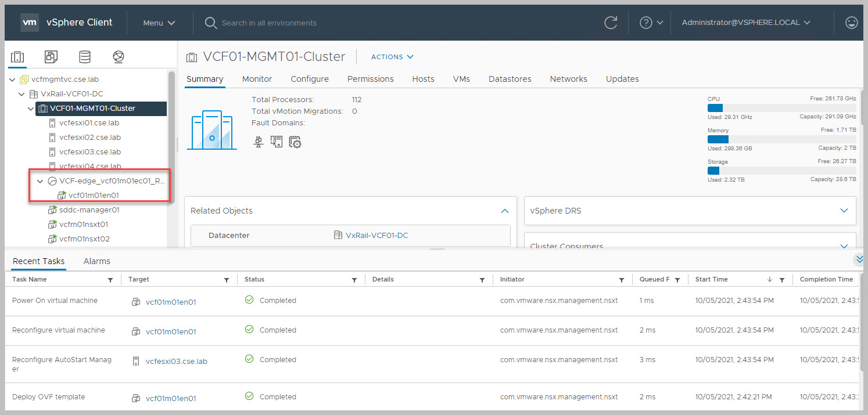
Task: Open the VxRail-VCF01-DC datacenter link
Action: pyautogui.click(x=375, y=235)
